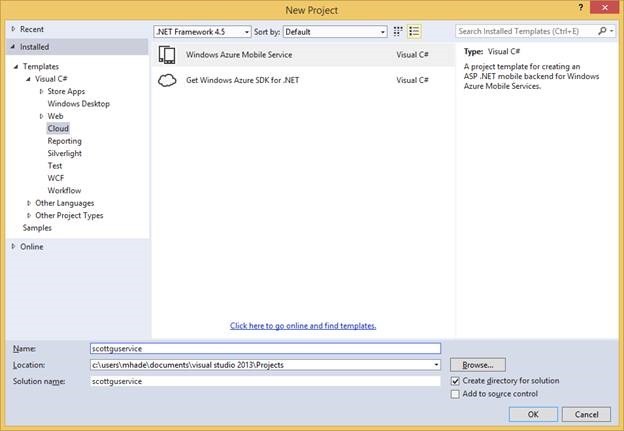
Task: Click the link to find templates online
Action: click(x=303, y=326)
